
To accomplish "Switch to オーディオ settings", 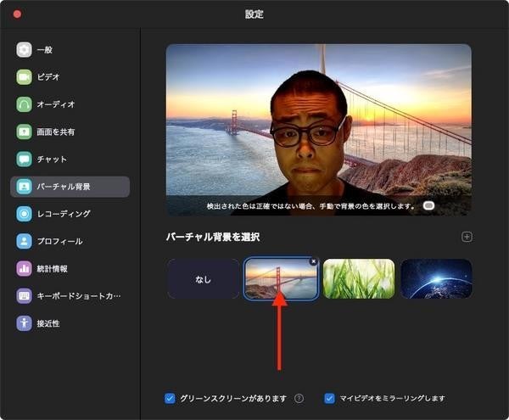I will tap(70, 104).
